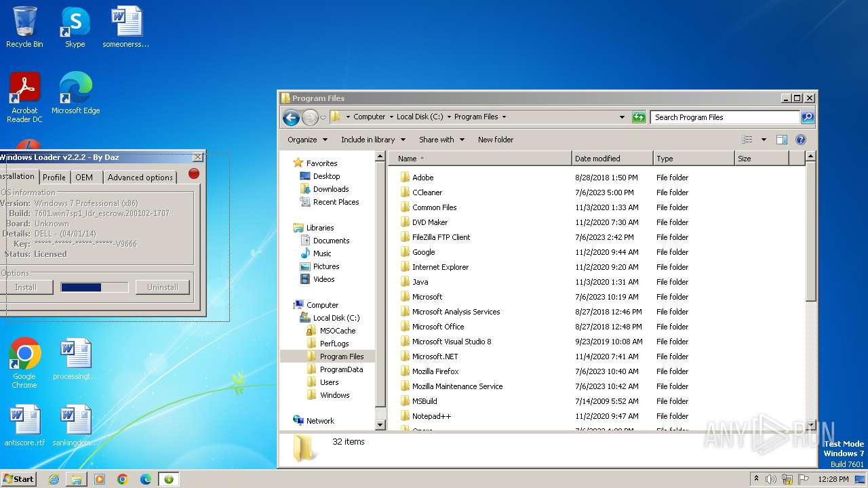Select Network in navigation pane

[320, 421]
